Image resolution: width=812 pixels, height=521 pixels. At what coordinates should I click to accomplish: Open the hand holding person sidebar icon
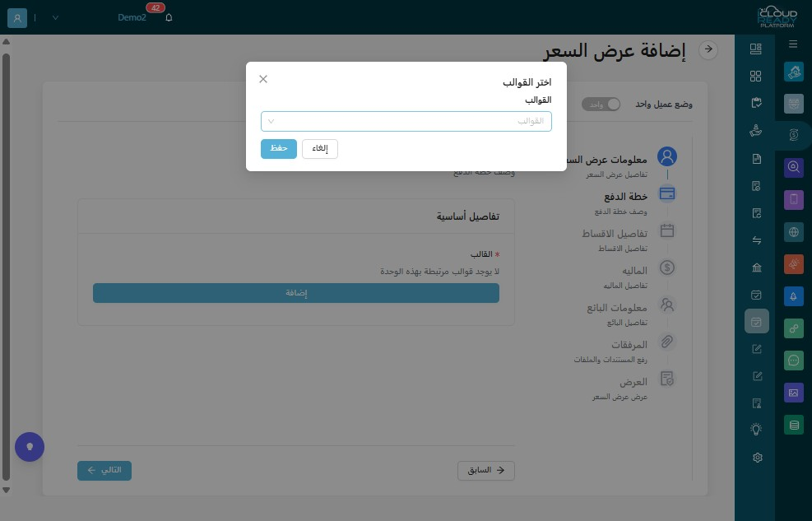click(x=756, y=131)
